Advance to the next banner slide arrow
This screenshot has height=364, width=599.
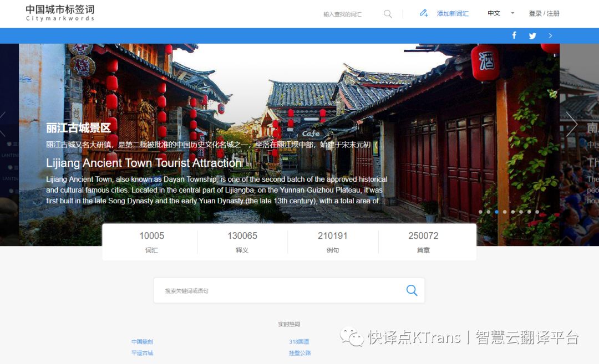click(x=571, y=124)
